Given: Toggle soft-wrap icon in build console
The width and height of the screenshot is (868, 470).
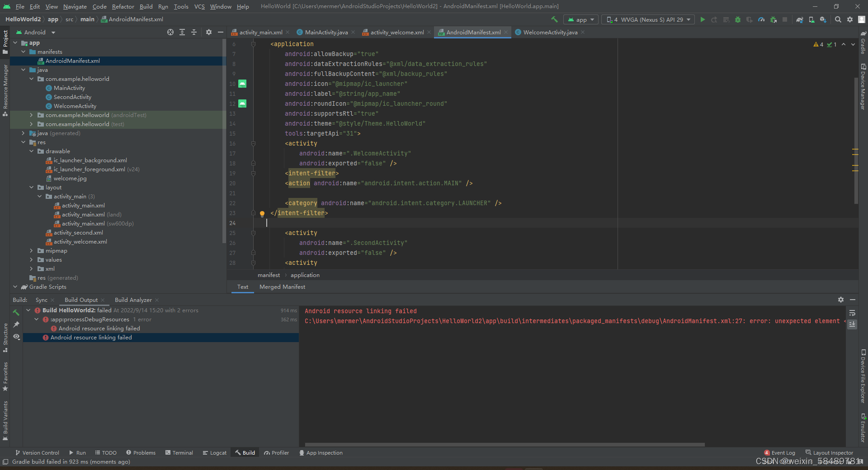Looking at the screenshot, I should pyautogui.click(x=852, y=313).
